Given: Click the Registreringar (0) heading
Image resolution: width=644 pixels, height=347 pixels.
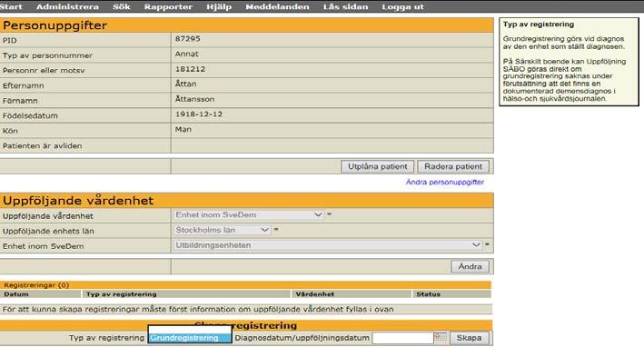Looking at the screenshot, I should point(36,285).
